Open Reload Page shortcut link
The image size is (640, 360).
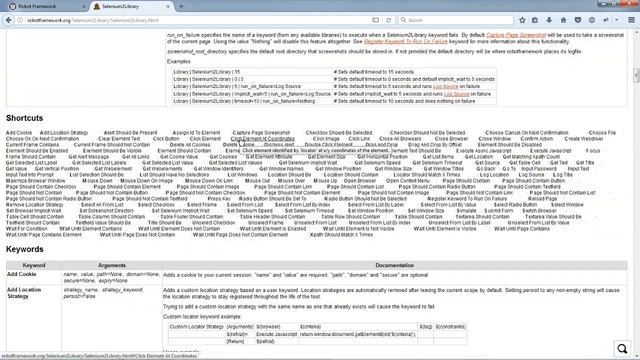tap(542, 199)
